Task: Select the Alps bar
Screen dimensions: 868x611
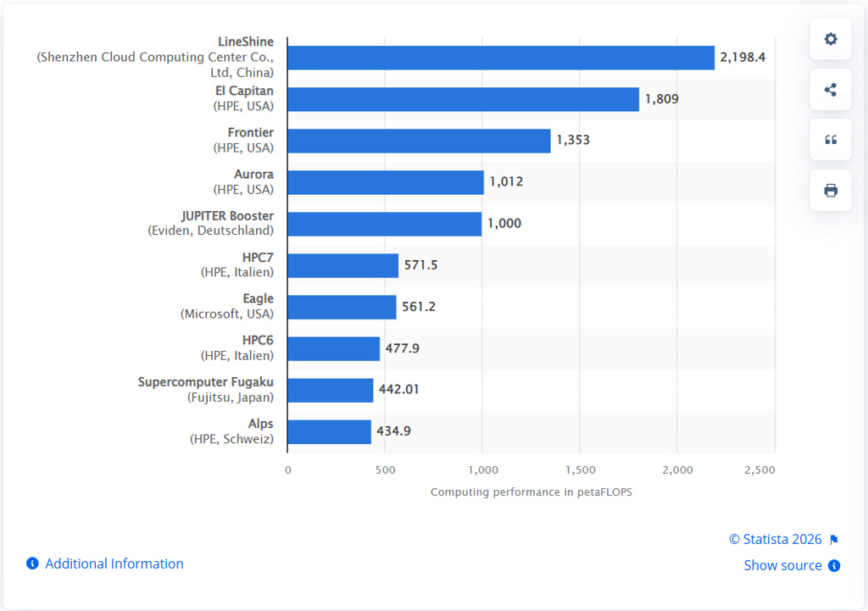Action: pos(330,431)
